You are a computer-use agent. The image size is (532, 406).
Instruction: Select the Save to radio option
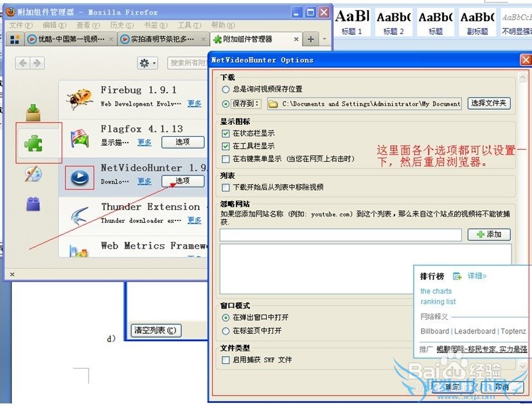point(226,104)
